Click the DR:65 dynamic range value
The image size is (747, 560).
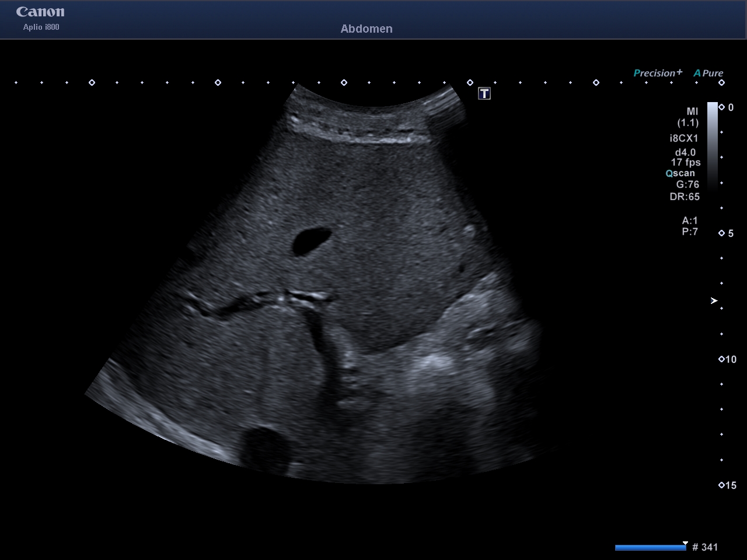click(x=685, y=197)
